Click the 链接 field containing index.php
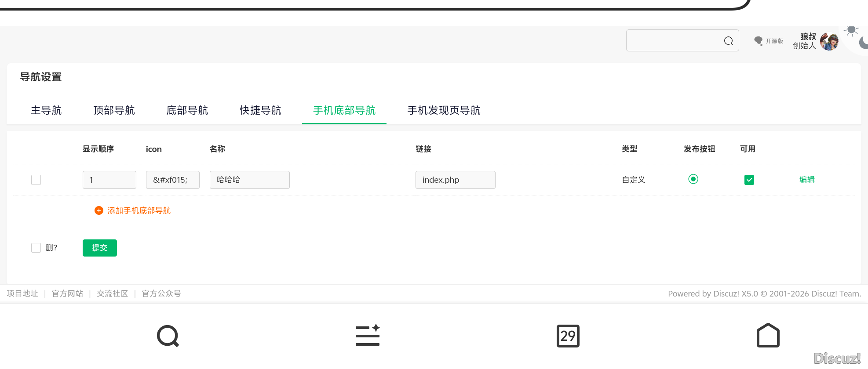868x369 pixels. click(x=456, y=180)
